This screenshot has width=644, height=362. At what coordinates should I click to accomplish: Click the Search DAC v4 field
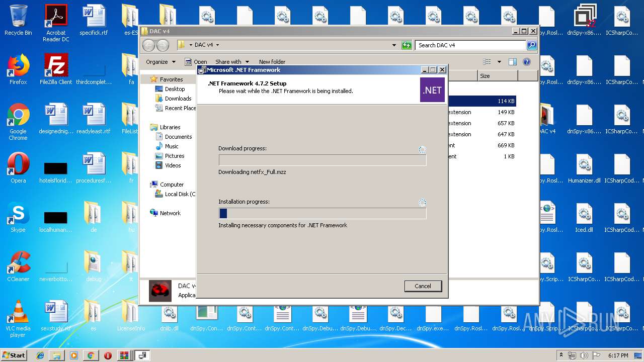point(470,45)
